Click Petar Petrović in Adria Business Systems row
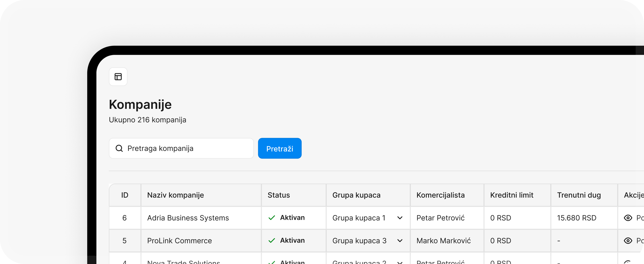644x264 pixels. click(x=440, y=218)
